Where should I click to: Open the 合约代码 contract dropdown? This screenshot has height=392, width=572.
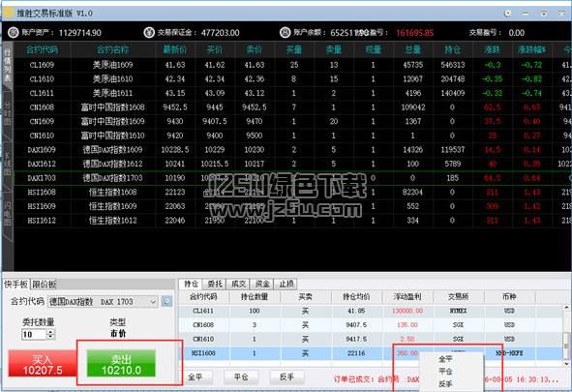[104, 302]
